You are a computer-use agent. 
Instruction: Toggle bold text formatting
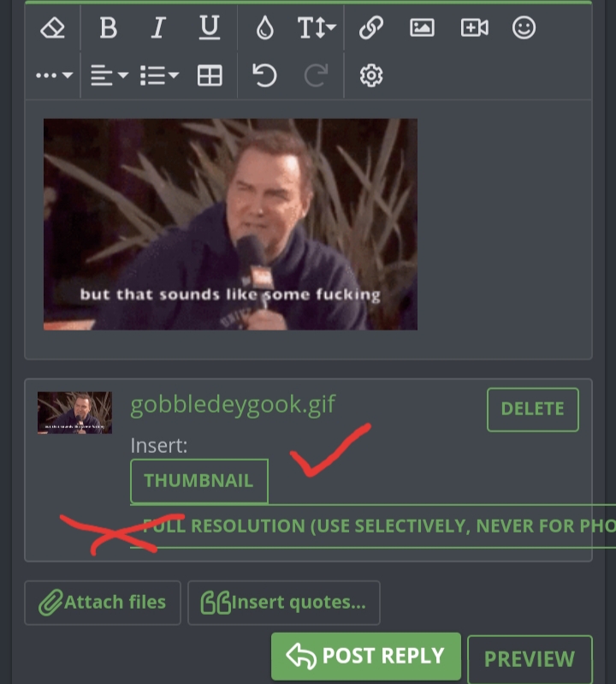pos(108,28)
